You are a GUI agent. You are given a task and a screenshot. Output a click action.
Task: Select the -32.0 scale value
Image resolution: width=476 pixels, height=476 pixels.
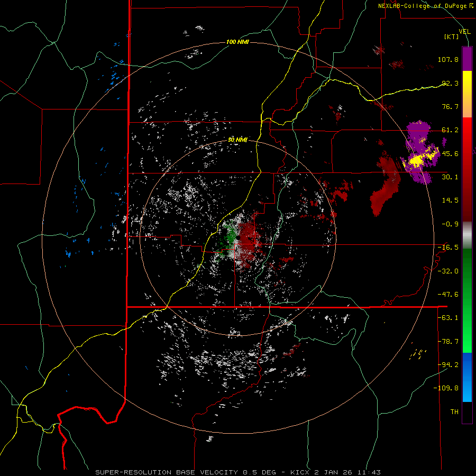tap(448, 271)
